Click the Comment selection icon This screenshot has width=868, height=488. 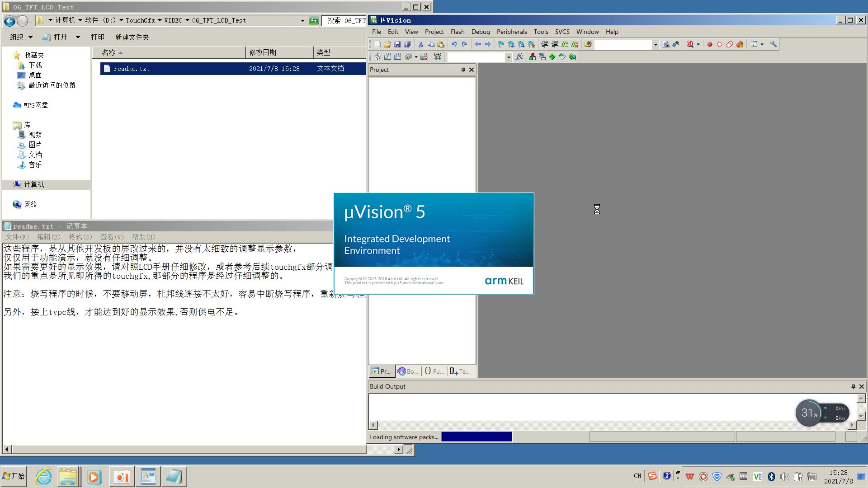(x=565, y=44)
